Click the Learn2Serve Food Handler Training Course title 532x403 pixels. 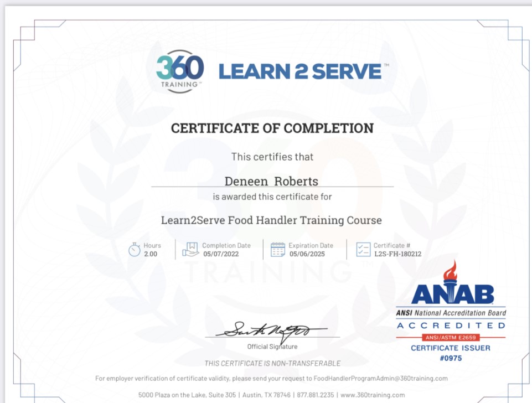point(271,220)
